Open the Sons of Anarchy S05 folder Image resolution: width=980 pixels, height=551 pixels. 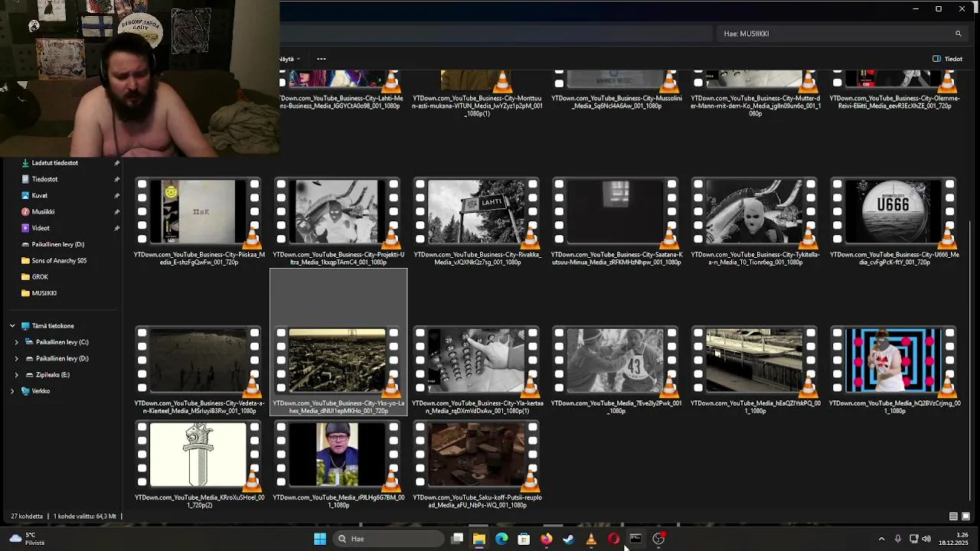(x=59, y=261)
